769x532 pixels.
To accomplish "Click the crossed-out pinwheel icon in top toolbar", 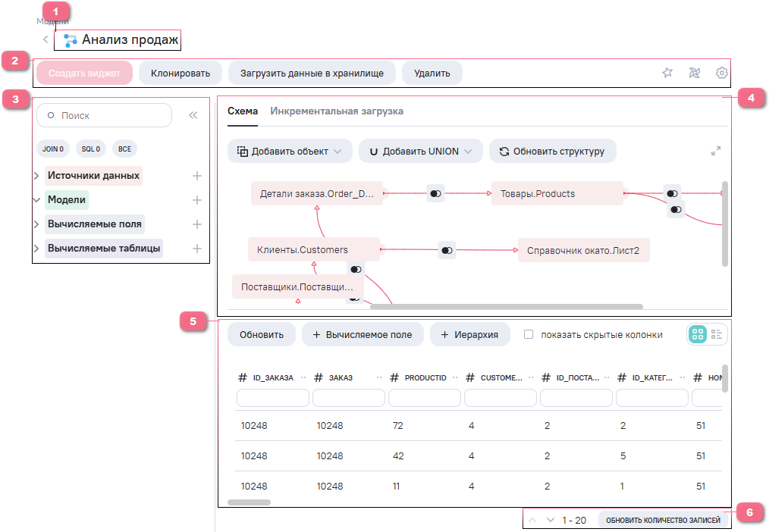I will click(x=695, y=73).
